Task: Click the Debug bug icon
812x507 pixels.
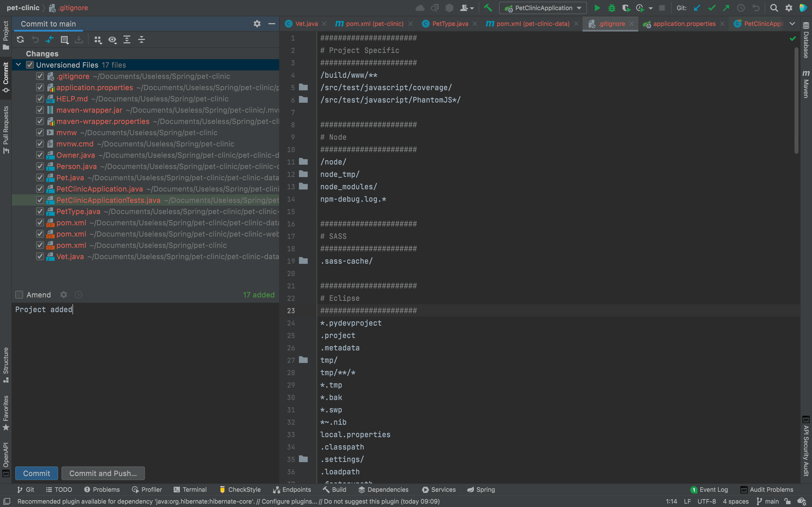Action: [x=612, y=8]
